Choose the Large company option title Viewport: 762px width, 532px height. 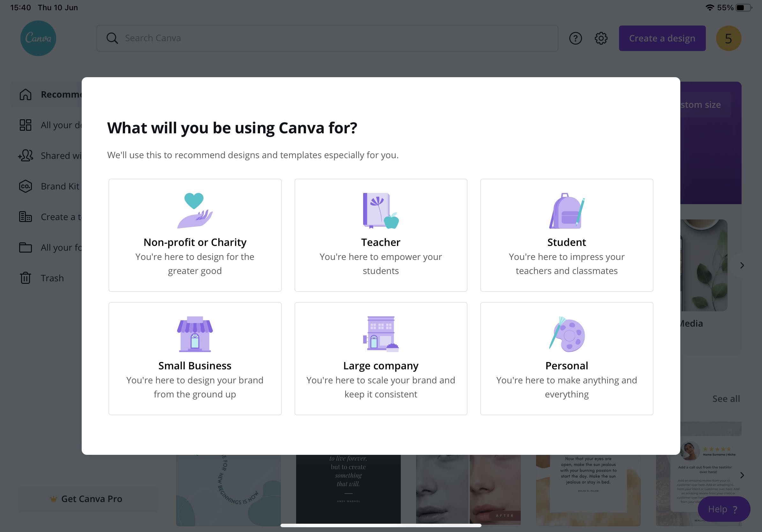(x=381, y=366)
